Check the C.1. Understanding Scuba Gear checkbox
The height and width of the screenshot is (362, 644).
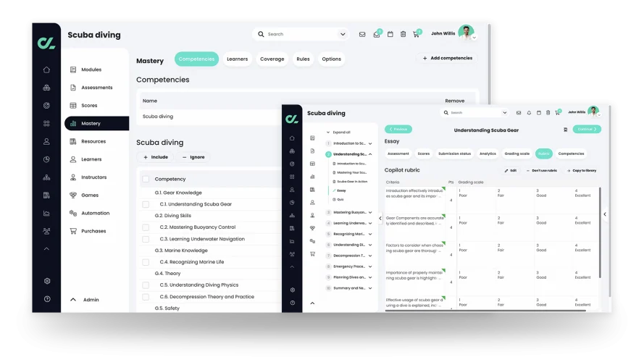[146, 204]
